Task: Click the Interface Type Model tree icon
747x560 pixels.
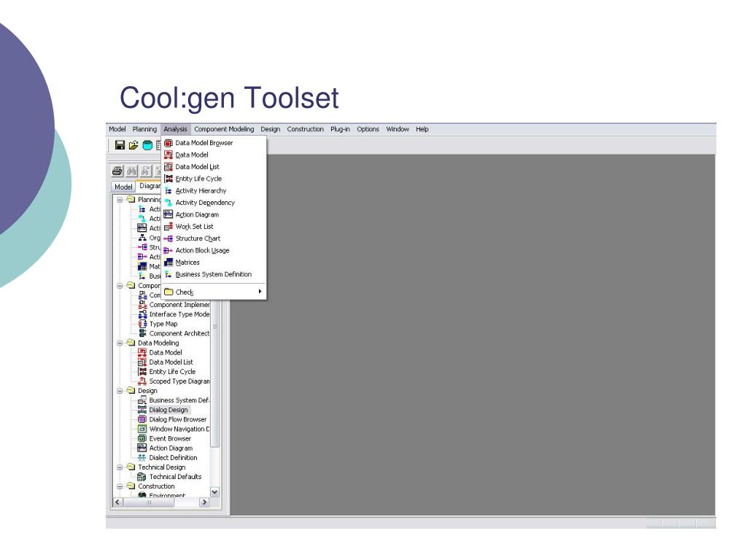Action: coord(142,314)
